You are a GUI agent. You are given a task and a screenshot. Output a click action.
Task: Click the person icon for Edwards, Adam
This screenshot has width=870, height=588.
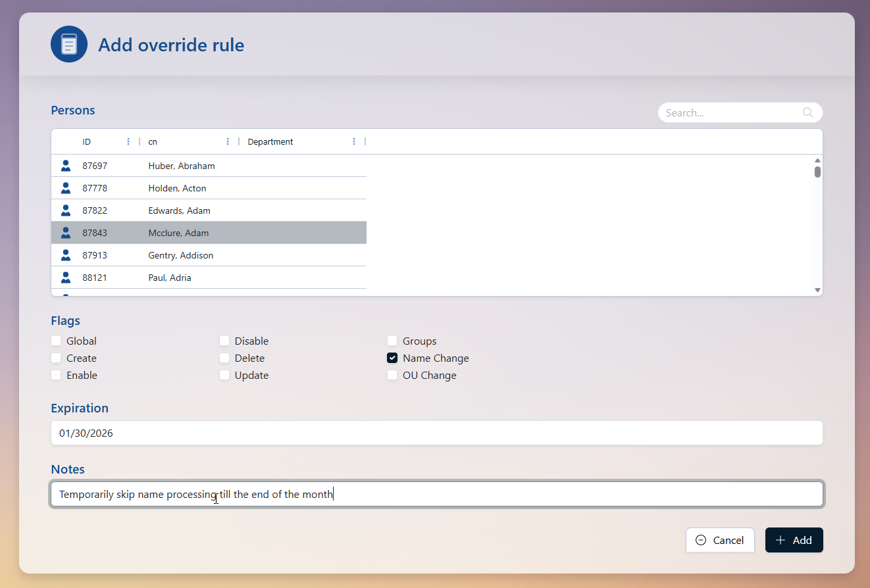(66, 210)
